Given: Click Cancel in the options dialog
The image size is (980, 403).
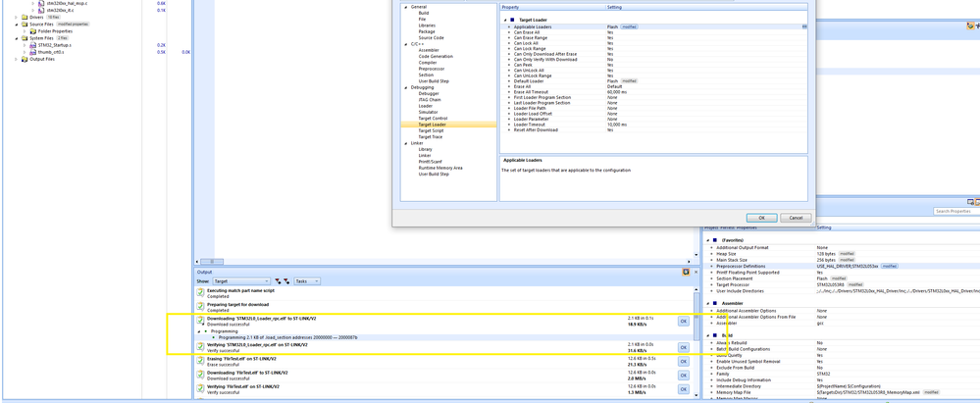Looking at the screenshot, I should click(796, 218).
